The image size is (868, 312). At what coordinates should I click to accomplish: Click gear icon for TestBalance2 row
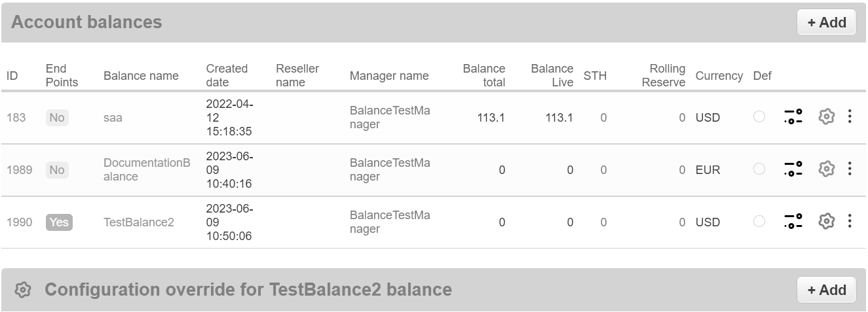tap(827, 222)
